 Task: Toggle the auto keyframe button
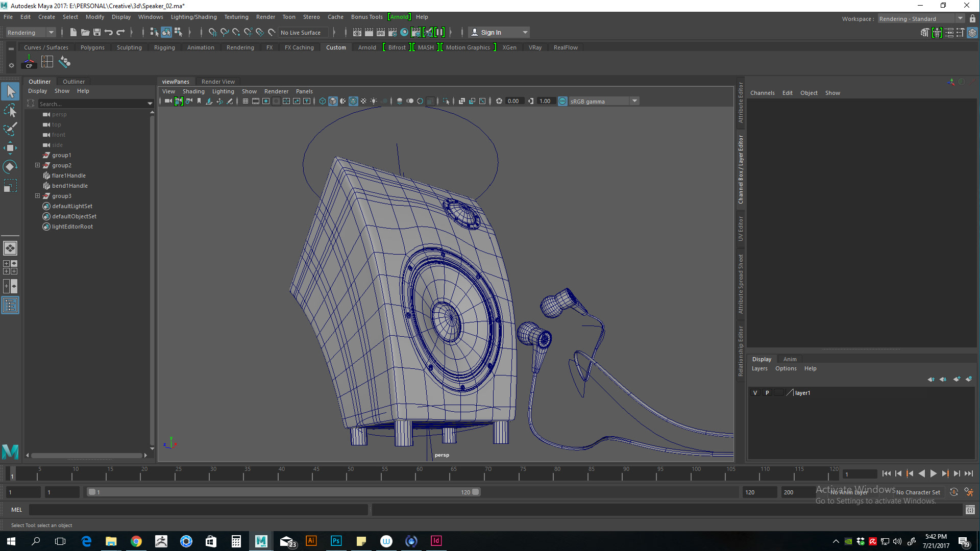953,492
